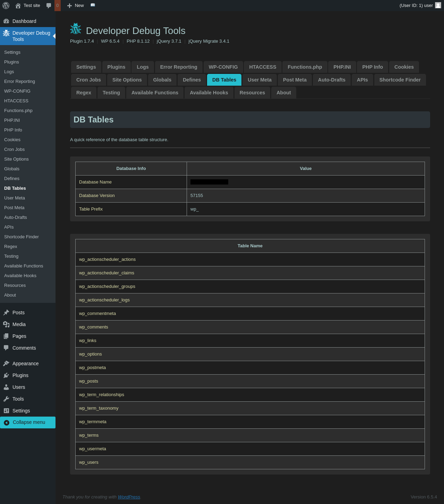This screenshot has width=444, height=504.
Task: Click the plus New content icon
Action: click(x=69, y=6)
